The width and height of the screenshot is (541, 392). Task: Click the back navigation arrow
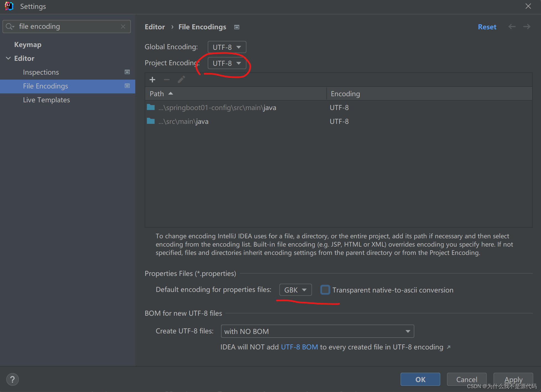point(512,27)
